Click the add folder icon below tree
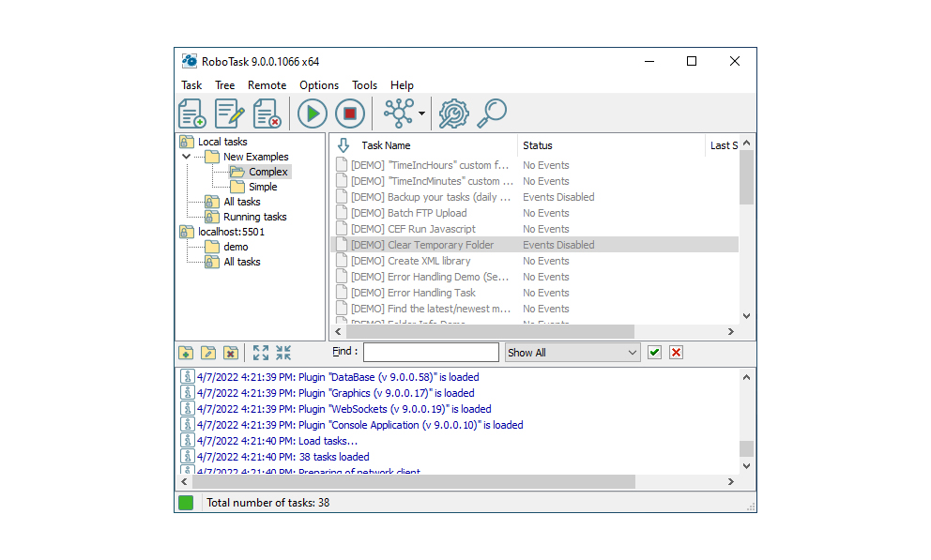 [186, 353]
